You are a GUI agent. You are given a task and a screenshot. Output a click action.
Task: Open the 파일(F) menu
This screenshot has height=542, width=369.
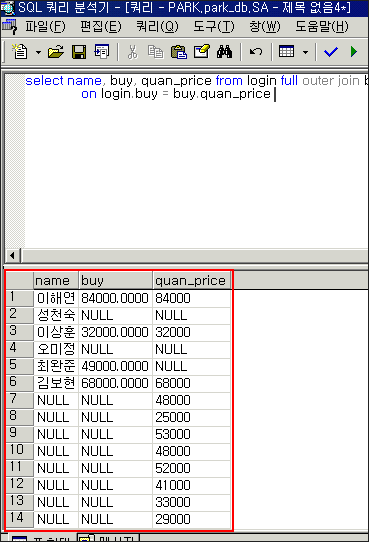(45, 27)
